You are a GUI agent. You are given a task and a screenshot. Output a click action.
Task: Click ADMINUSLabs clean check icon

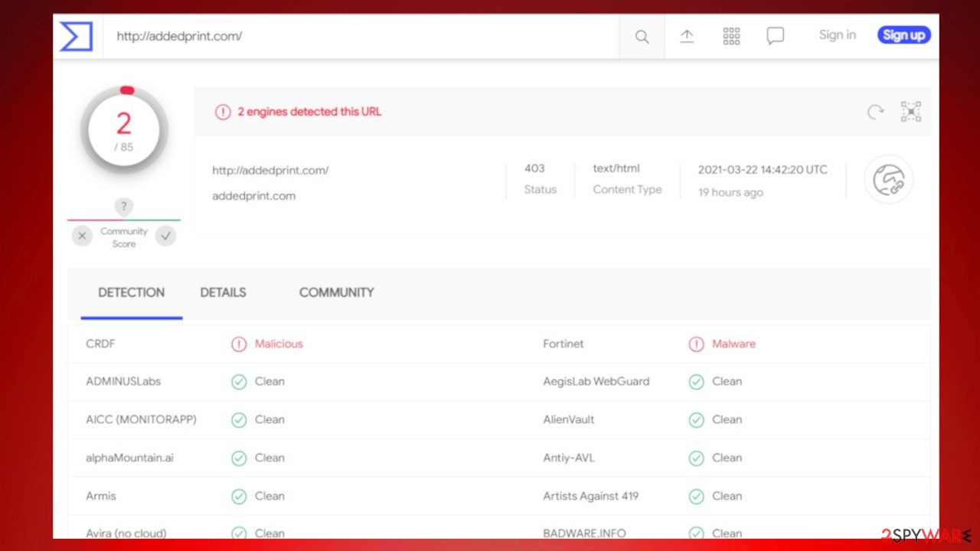click(x=239, y=381)
